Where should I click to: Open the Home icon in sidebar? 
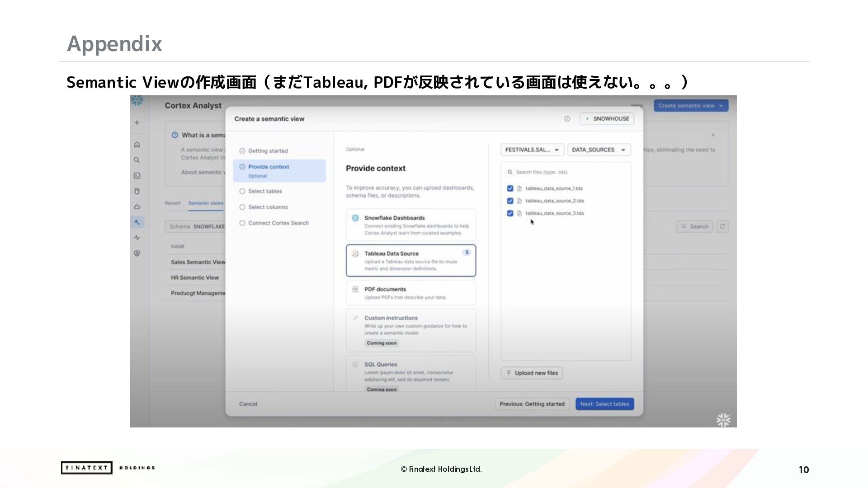(137, 145)
